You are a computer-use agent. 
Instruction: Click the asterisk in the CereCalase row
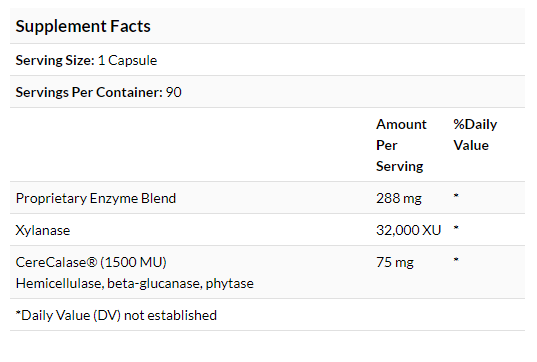click(x=456, y=260)
